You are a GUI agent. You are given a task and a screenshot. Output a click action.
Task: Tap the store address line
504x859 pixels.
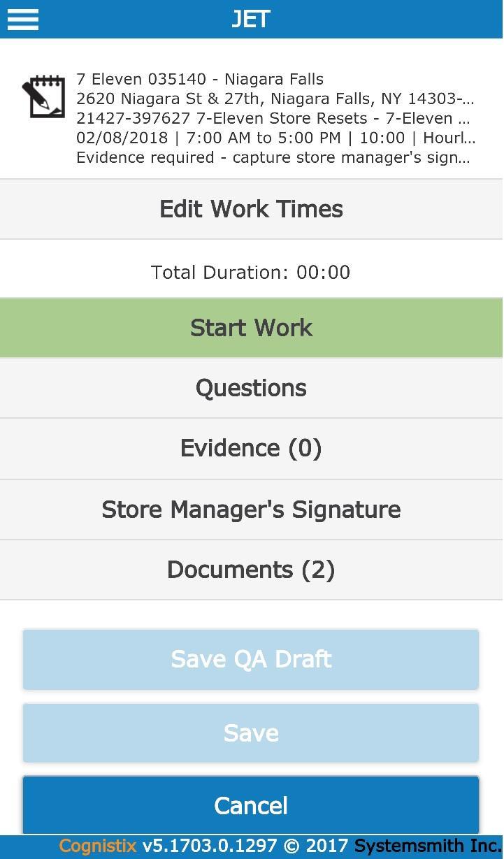pyautogui.click(x=275, y=99)
